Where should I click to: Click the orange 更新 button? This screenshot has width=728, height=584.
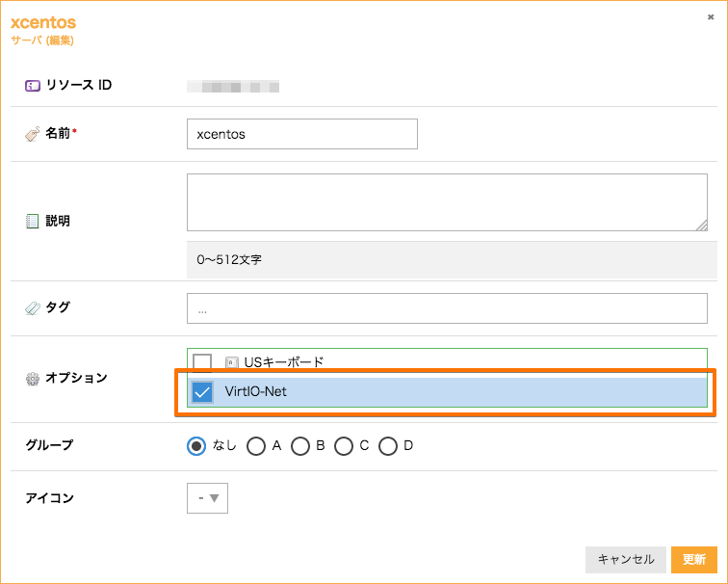[x=693, y=559]
